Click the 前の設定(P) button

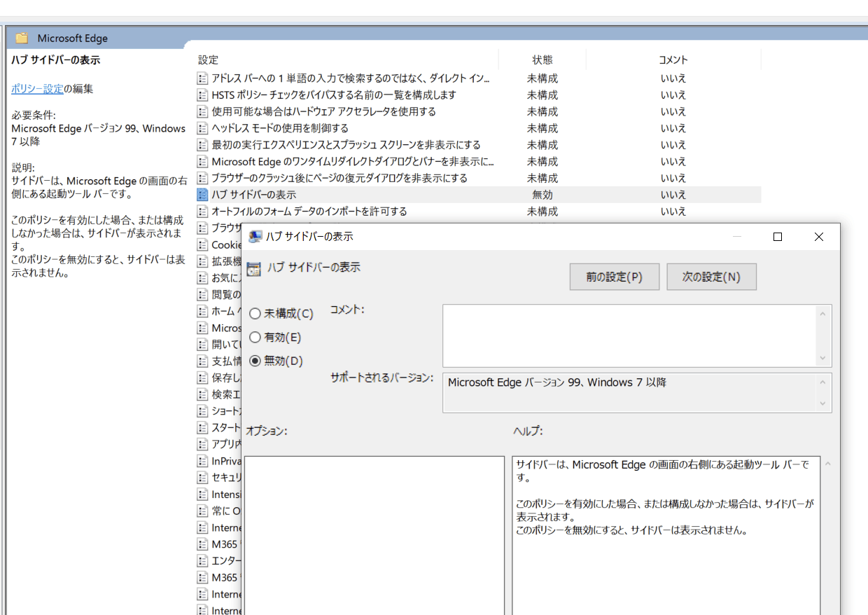tap(615, 277)
